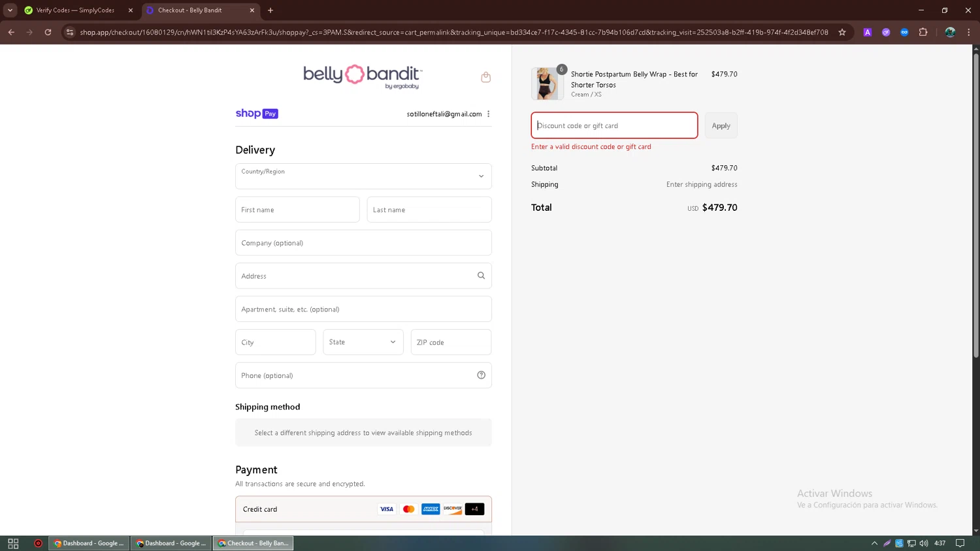This screenshot has width=980, height=551.
Task: Click the sotilloneftali@gmail.com email text
Action: pos(444,114)
